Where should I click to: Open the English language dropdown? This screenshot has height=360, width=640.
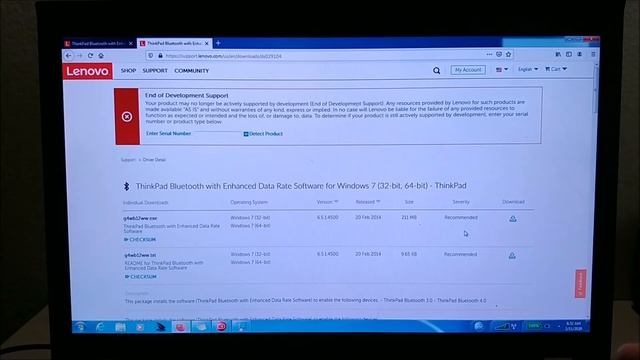[x=528, y=69]
